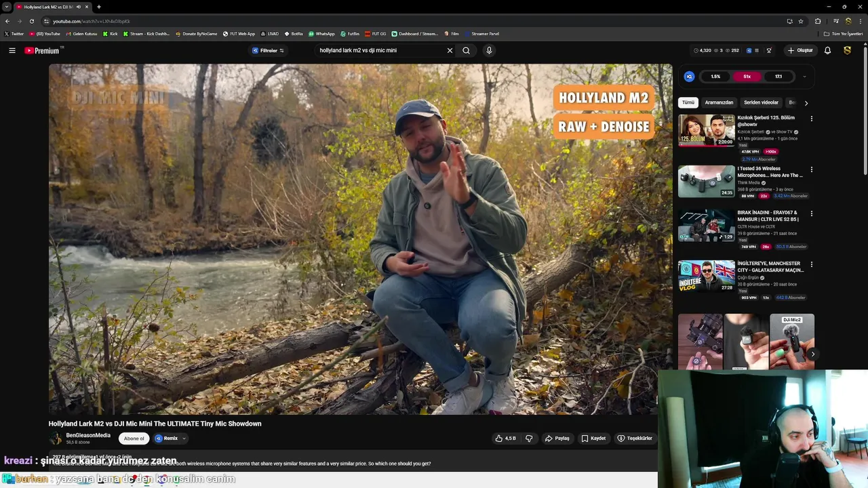Select 51x vidIQ metric pill
Image resolution: width=868 pixels, height=488 pixels.
coord(747,77)
